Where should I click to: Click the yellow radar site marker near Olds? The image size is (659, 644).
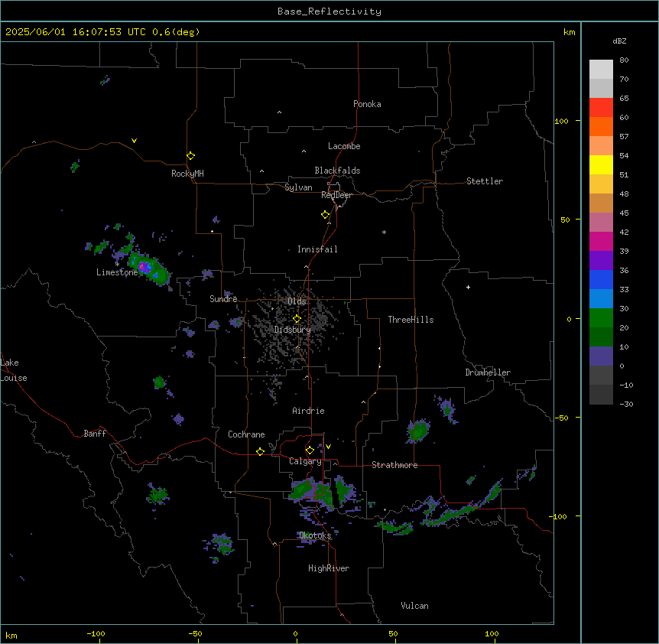(297, 319)
